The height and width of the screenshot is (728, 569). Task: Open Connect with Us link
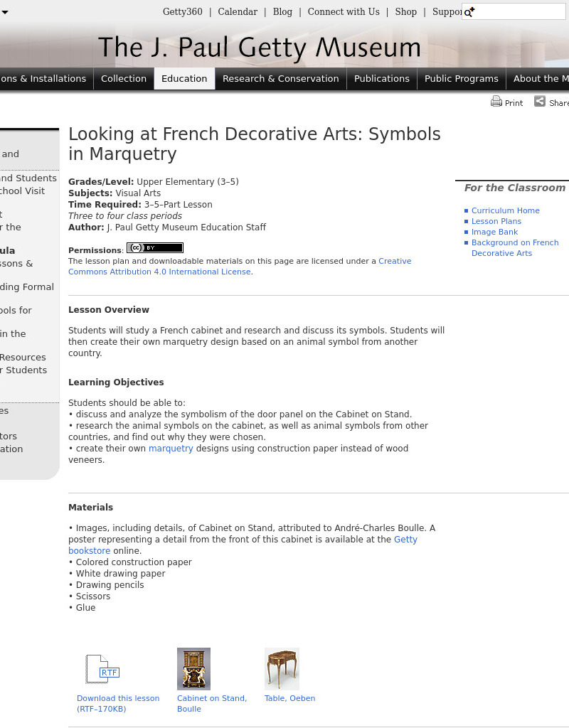[x=344, y=11]
